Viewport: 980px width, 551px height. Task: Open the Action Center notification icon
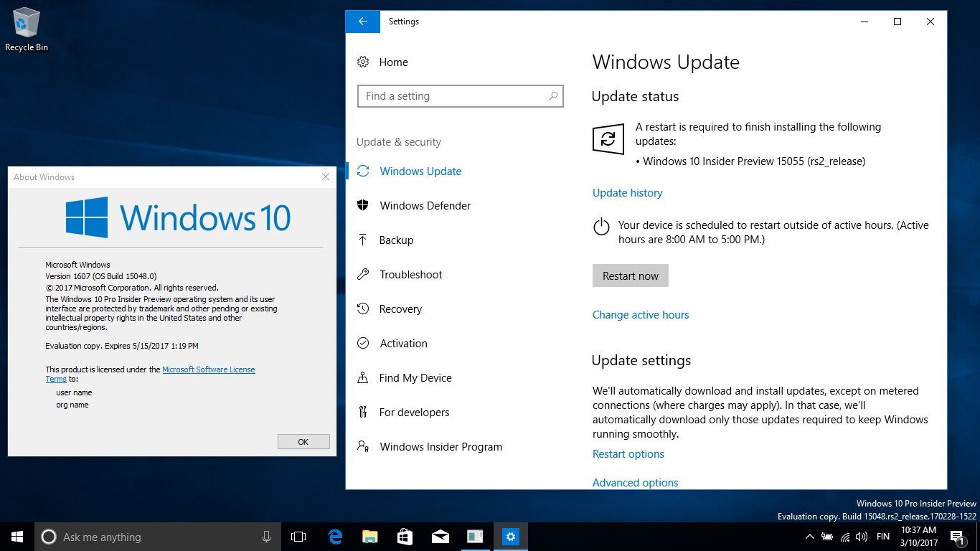[957, 537]
